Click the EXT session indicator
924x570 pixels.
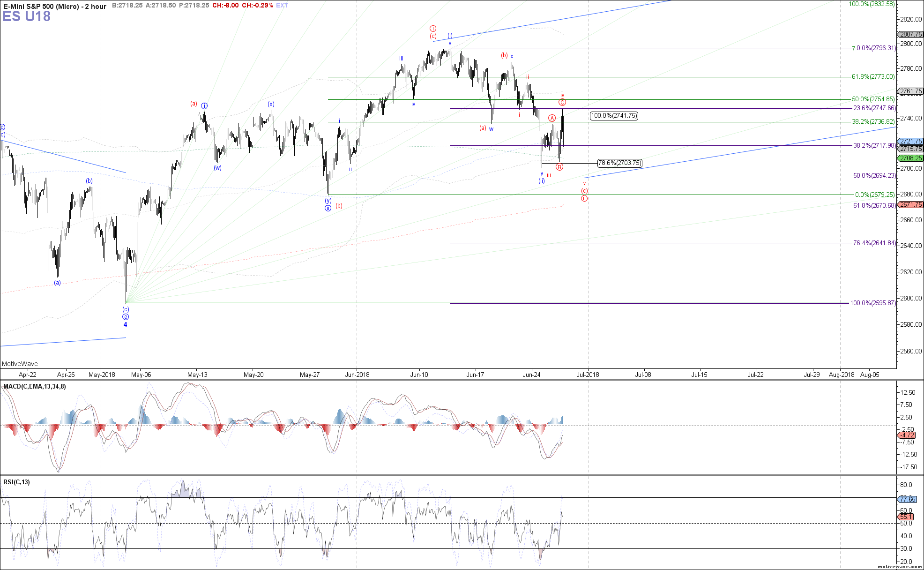(x=282, y=6)
